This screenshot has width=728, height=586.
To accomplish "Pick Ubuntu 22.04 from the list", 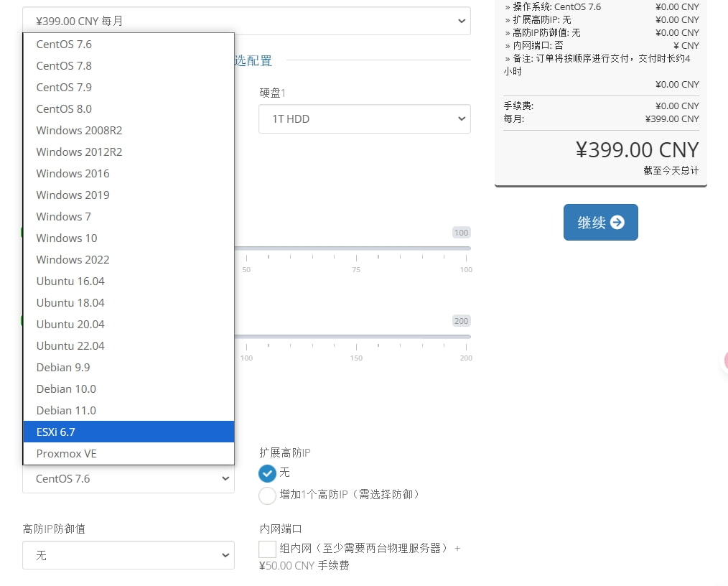I will click(129, 346).
